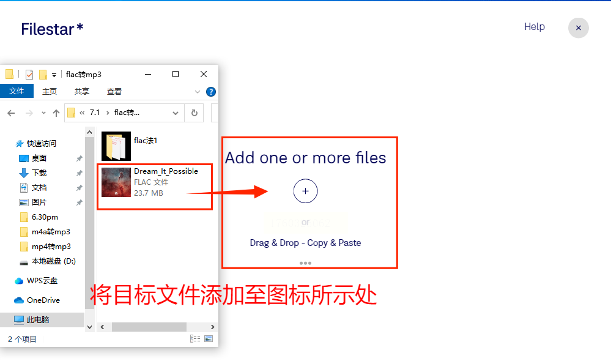Click the plus icon to add files
611x364 pixels.
click(305, 191)
